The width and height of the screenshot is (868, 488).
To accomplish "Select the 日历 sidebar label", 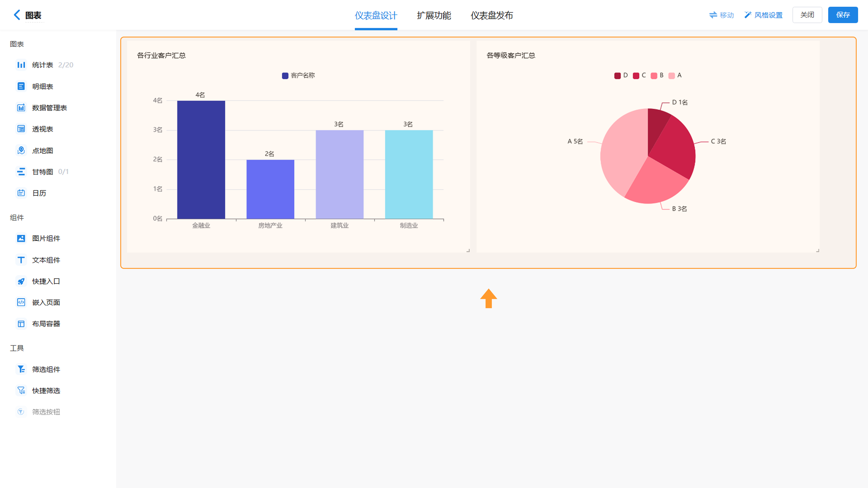I will (x=39, y=193).
